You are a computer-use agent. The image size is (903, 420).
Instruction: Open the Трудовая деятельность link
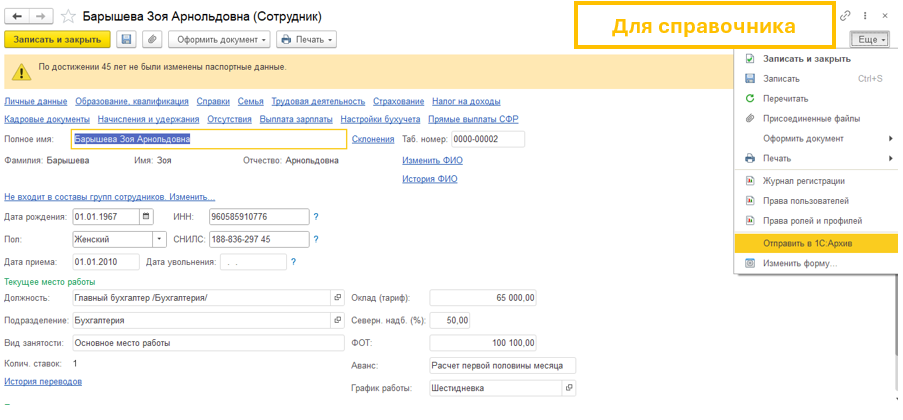pyautogui.click(x=318, y=101)
